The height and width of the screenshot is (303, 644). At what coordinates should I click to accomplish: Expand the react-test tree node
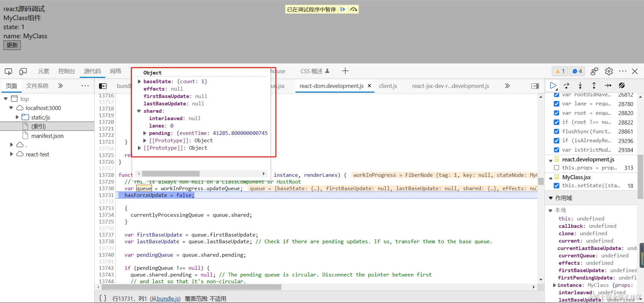(x=11, y=154)
